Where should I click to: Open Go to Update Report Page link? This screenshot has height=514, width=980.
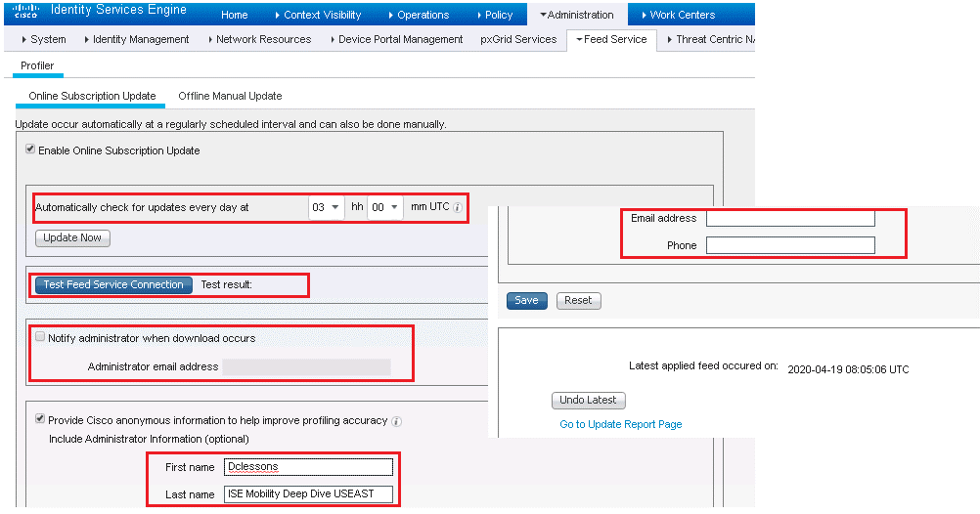pos(621,424)
